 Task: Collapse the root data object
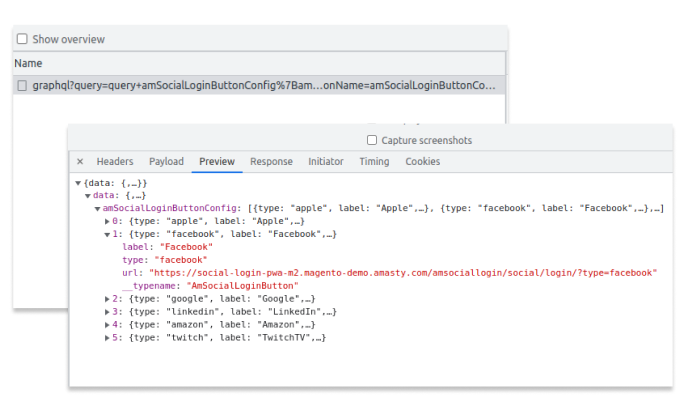78,183
